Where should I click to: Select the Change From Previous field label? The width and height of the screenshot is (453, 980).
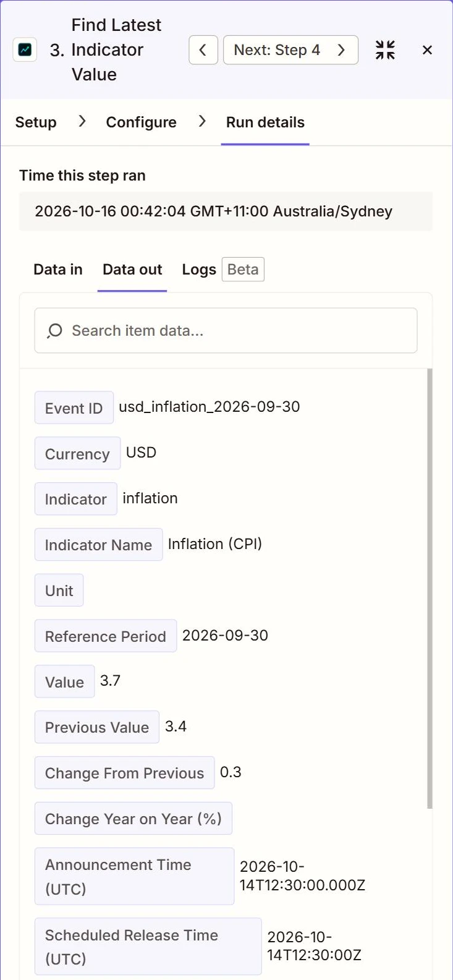point(125,773)
